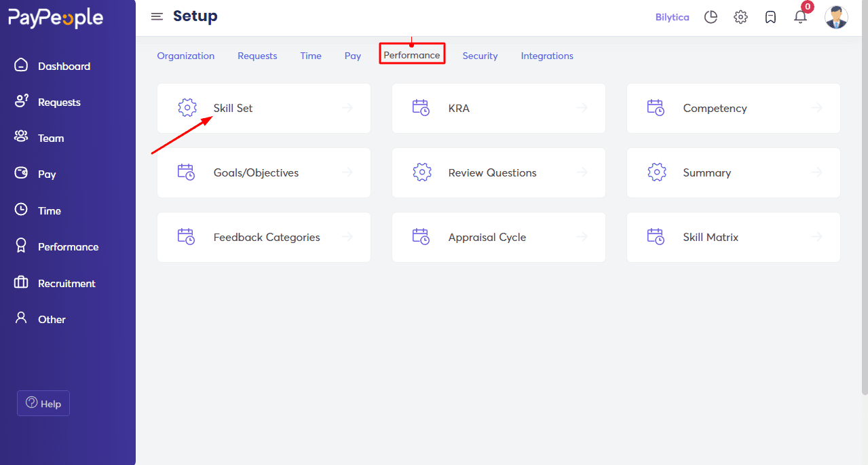Click the calendar icon on KRA card
The image size is (868, 465).
(421, 108)
